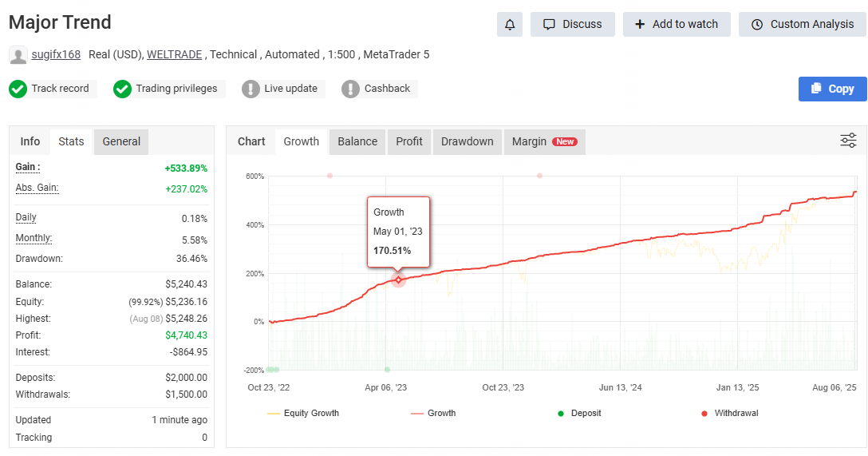Click the withdrawal marker before June 2024
This screenshot has height=456, width=868.
click(x=539, y=176)
